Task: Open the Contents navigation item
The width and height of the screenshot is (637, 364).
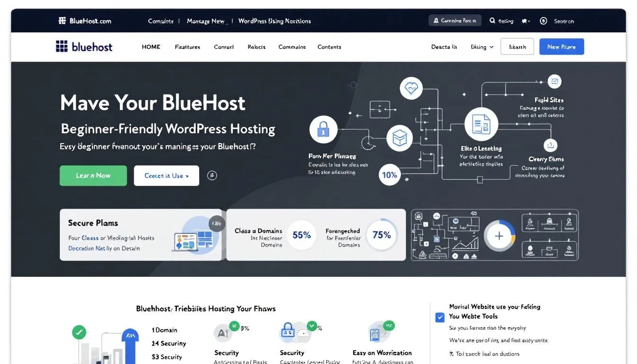Action: (x=329, y=47)
